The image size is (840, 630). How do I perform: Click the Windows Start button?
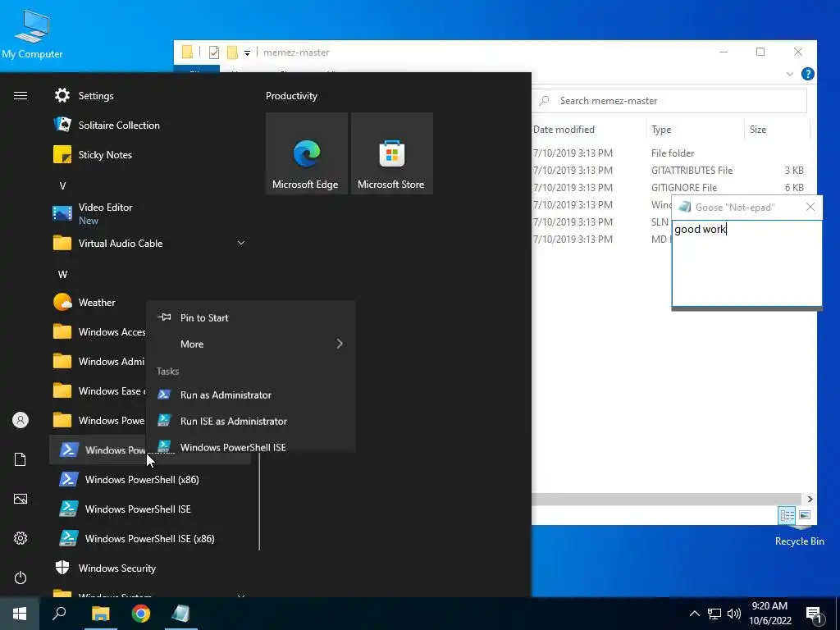[20, 614]
